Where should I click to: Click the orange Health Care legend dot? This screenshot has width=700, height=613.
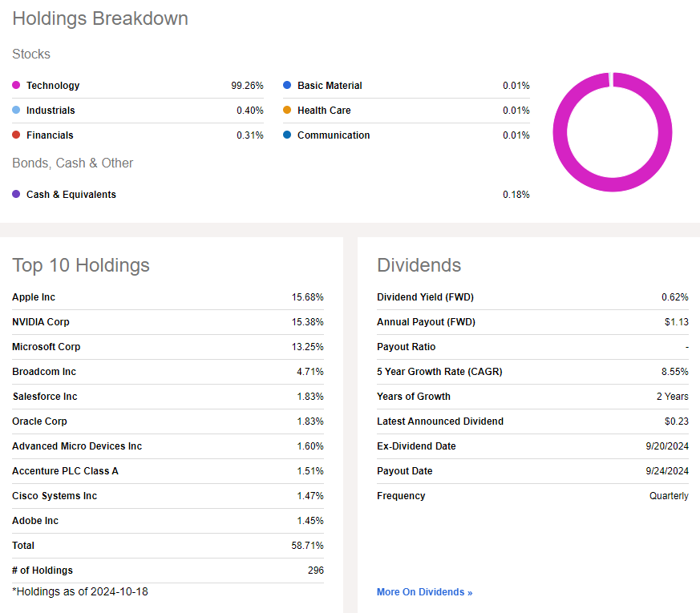[x=287, y=110]
